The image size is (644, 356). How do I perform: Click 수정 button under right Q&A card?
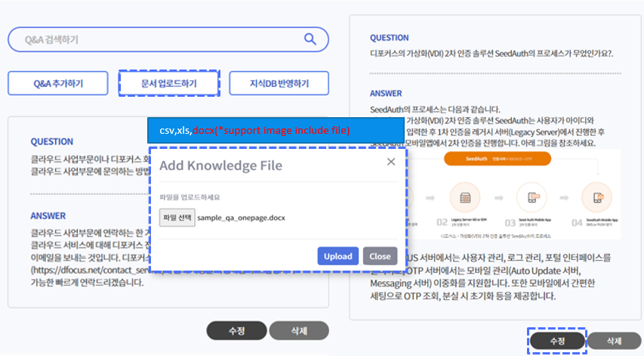[x=557, y=341]
